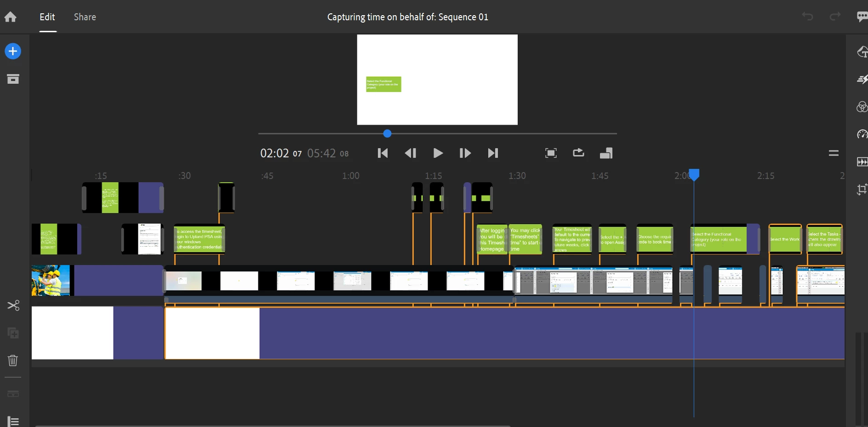Select the 'Your Timesheet will default' title clip
Image resolution: width=868 pixels, height=427 pixels.
click(x=572, y=239)
